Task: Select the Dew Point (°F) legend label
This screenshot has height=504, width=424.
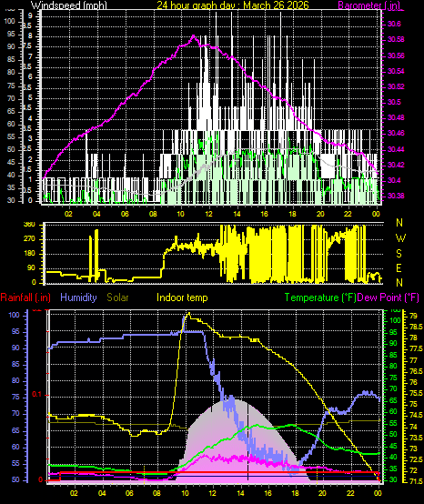Action: 388,297
